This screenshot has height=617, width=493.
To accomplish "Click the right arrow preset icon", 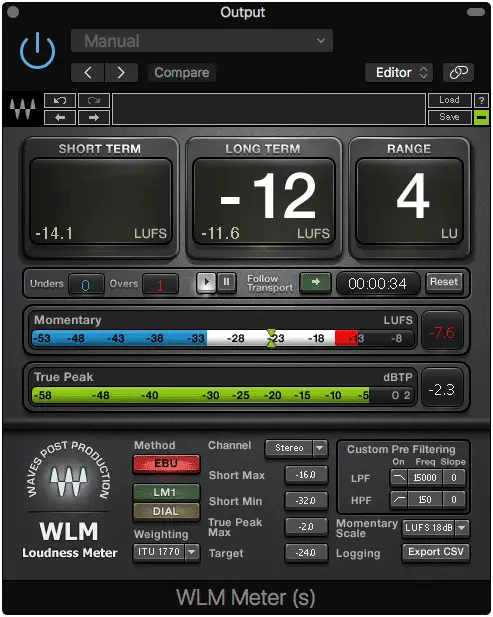I will click(x=94, y=117).
